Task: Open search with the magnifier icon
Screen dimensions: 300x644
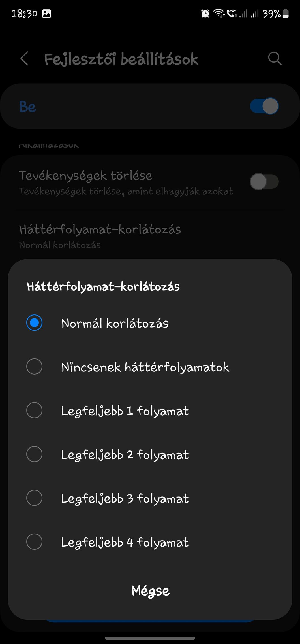Action: point(275,59)
